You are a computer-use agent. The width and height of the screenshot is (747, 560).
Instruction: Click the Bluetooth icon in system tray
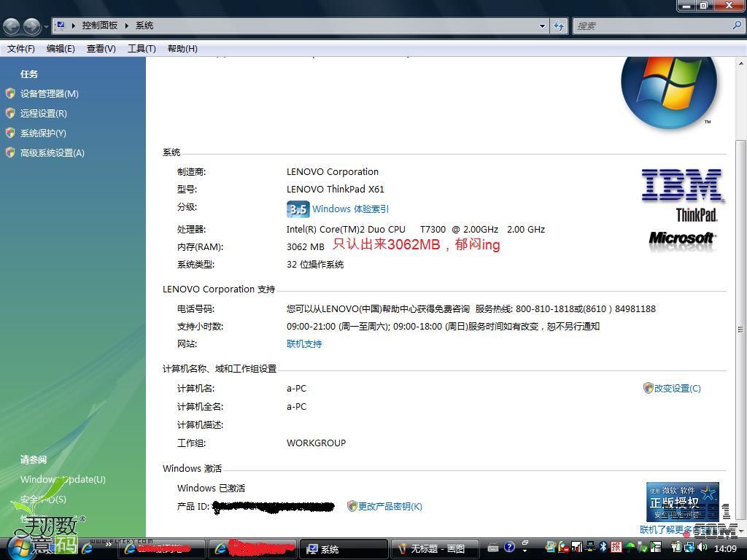coord(603,547)
